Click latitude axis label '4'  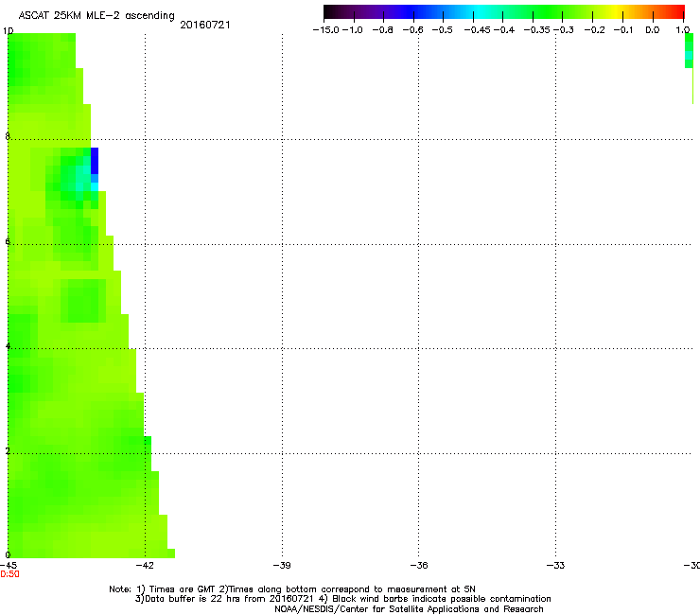pos(8,346)
